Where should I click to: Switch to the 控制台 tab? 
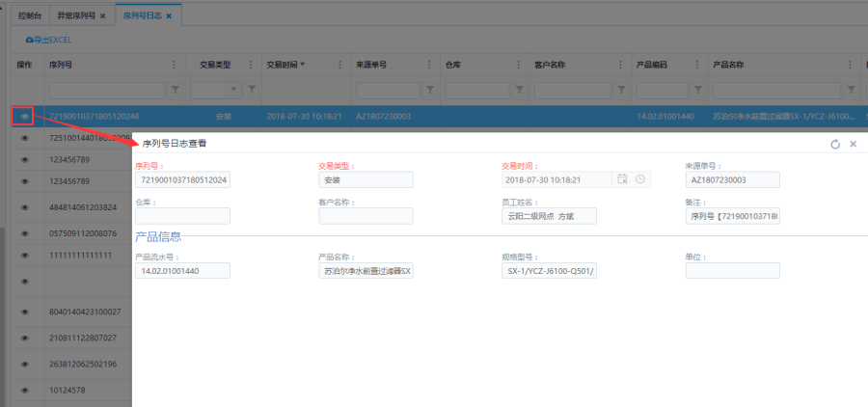click(30, 16)
